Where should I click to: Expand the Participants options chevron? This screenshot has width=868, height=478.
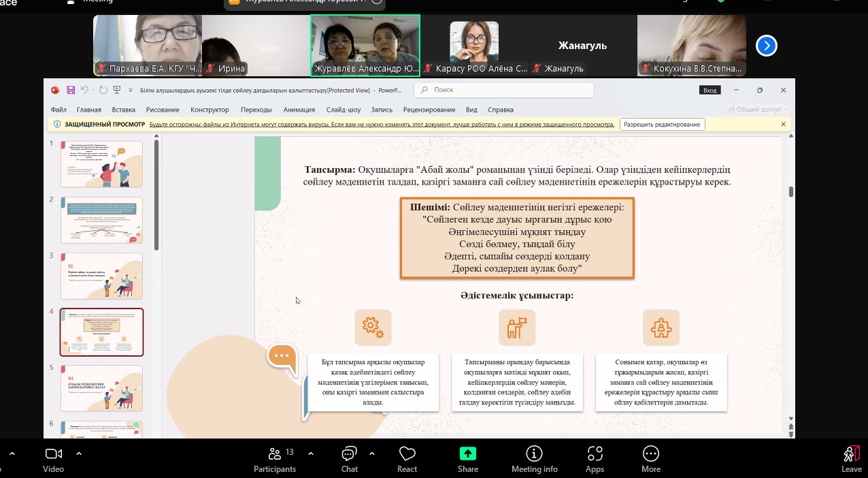click(311, 453)
